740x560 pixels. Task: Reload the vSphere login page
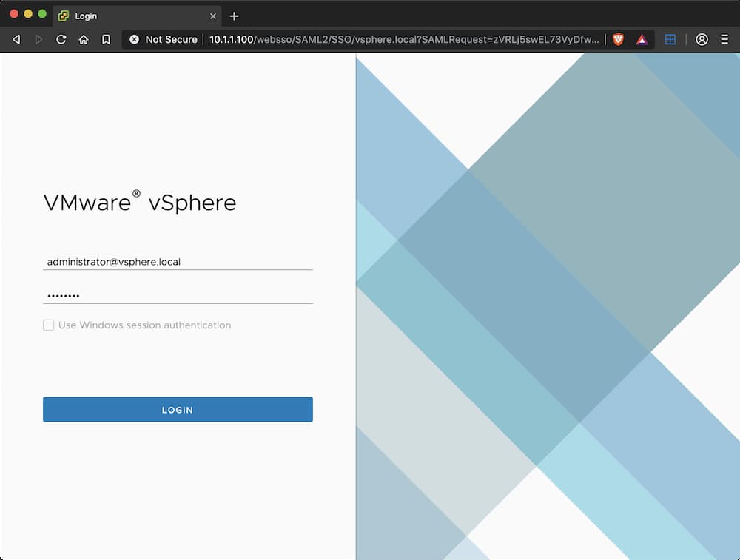[x=61, y=40]
